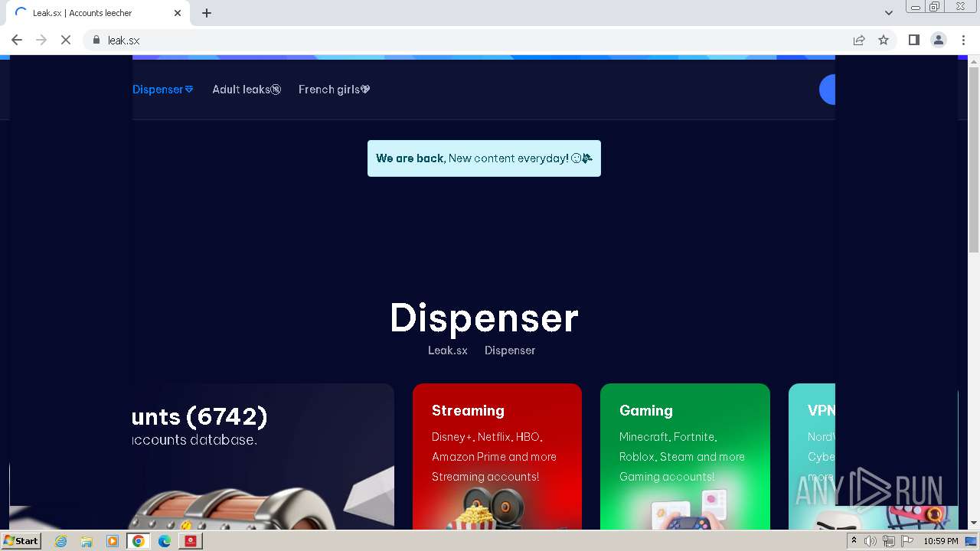Screen dimensions: 980x551
Task: Open the French girls nav item
Action: point(335,90)
